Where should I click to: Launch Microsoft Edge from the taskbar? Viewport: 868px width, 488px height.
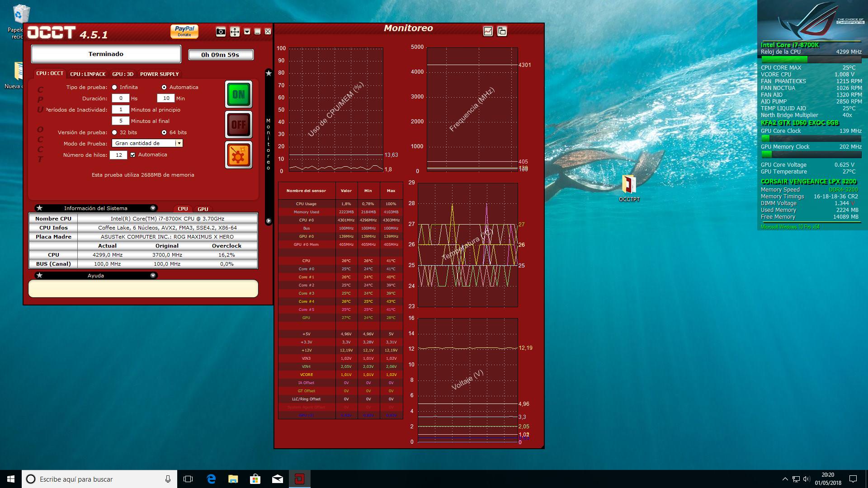tap(211, 479)
